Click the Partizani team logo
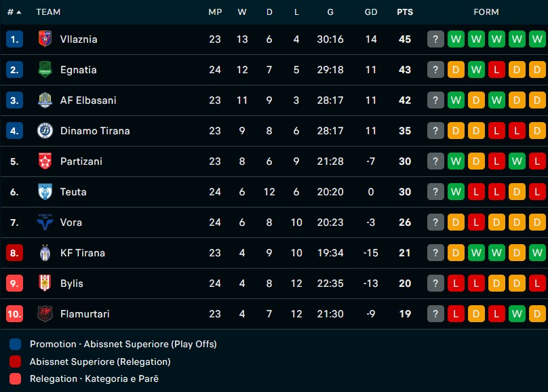 [x=45, y=161]
